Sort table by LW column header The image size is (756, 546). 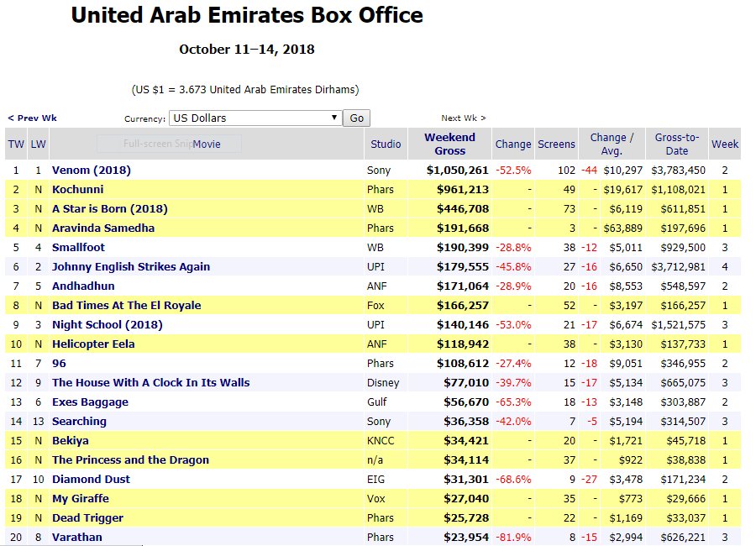(x=38, y=144)
